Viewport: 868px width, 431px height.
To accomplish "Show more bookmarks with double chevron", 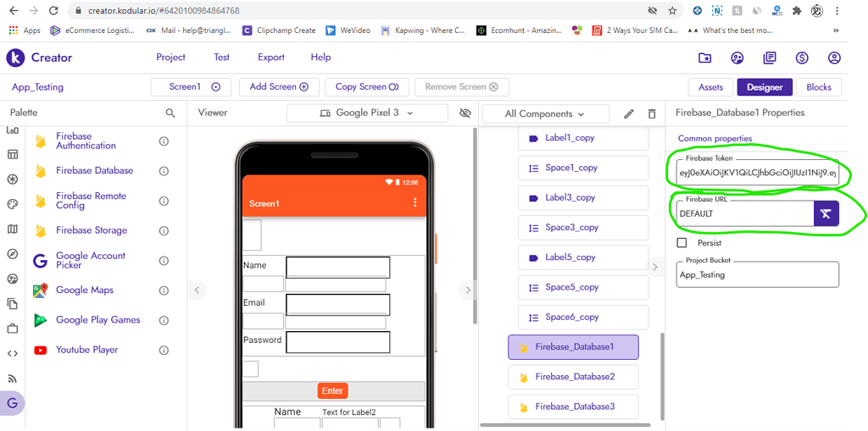I will click(x=836, y=30).
